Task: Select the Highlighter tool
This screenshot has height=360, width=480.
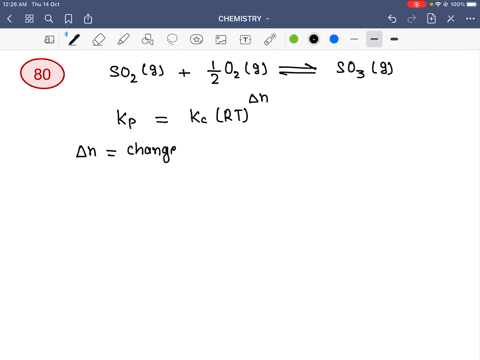Action: point(123,39)
